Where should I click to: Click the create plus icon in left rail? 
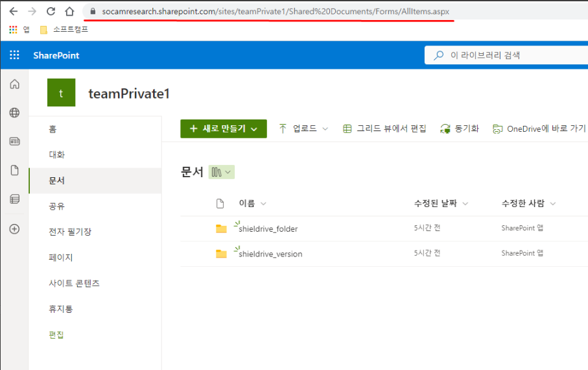pyautogui.click(x=14, y=228)
